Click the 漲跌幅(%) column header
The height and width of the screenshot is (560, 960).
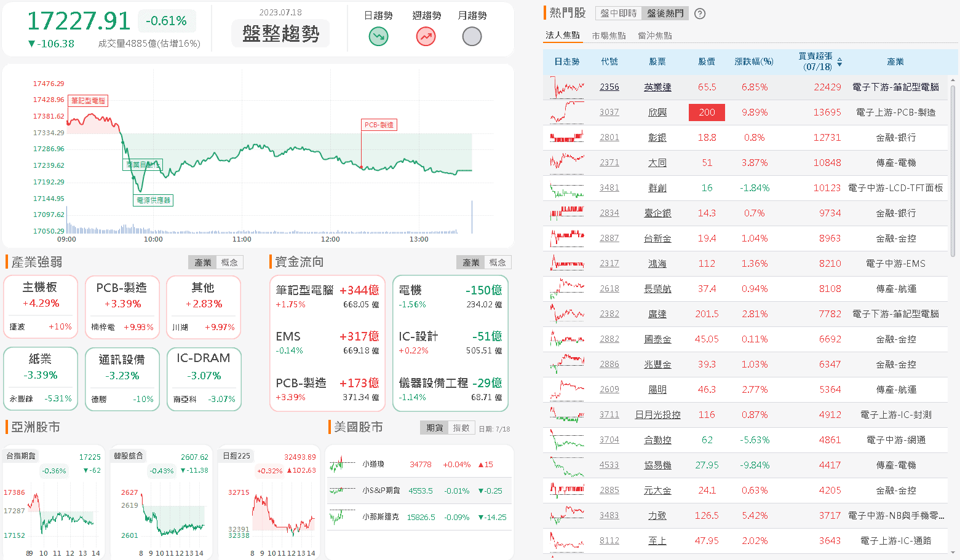tap(754, 61)
